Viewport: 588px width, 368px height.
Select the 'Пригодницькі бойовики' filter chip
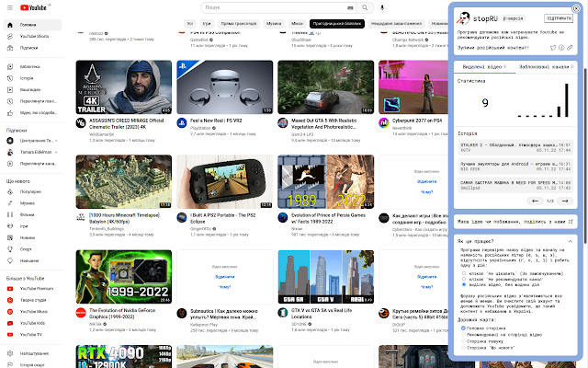click(337, 24)
